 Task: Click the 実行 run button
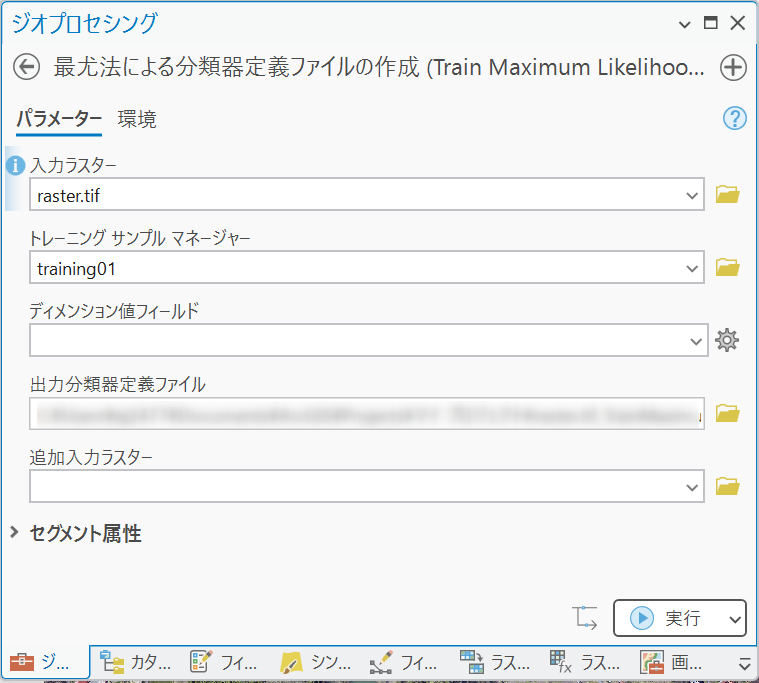[x=667, y=619]
